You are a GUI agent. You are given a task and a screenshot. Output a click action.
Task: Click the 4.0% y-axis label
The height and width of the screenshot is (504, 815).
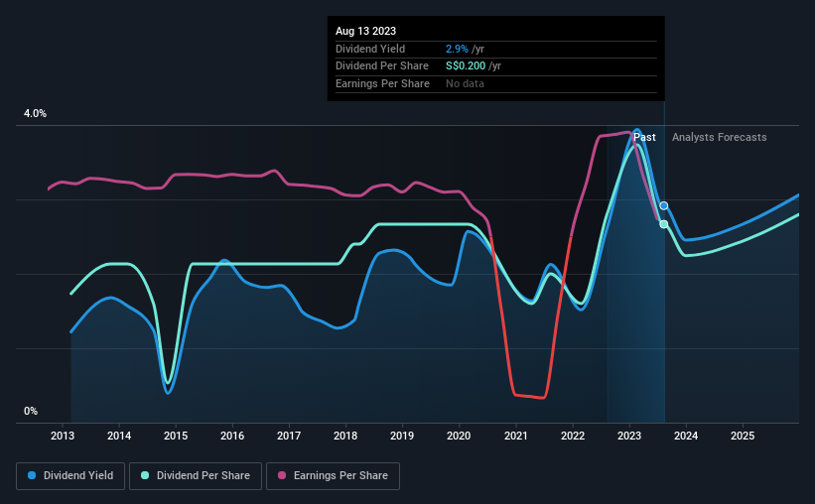coord(35,114)
